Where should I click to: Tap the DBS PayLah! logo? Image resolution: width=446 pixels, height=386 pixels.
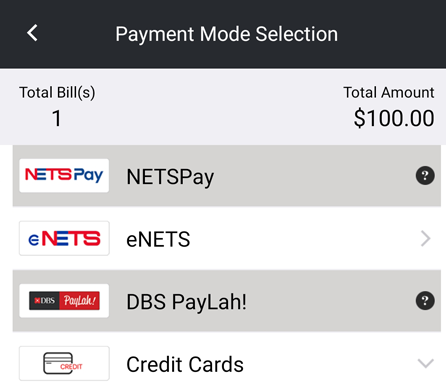64,301
